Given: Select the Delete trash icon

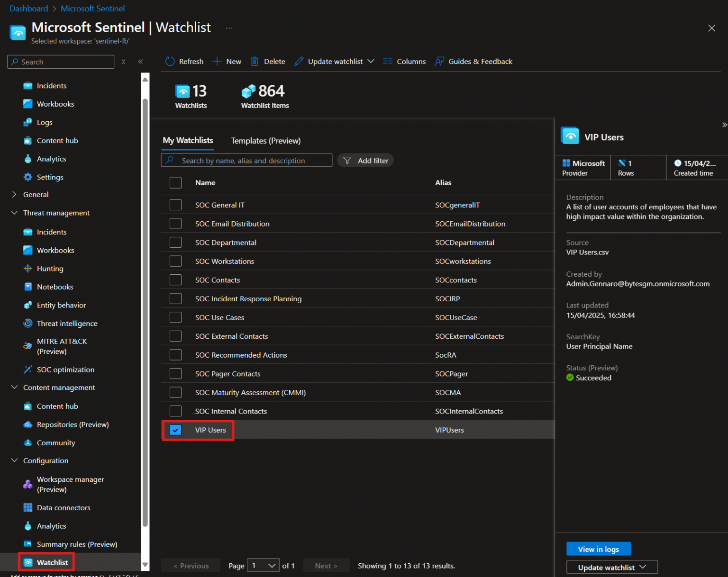Looking at the screenshot, I should pyautogui.click(x=255, y=61).
